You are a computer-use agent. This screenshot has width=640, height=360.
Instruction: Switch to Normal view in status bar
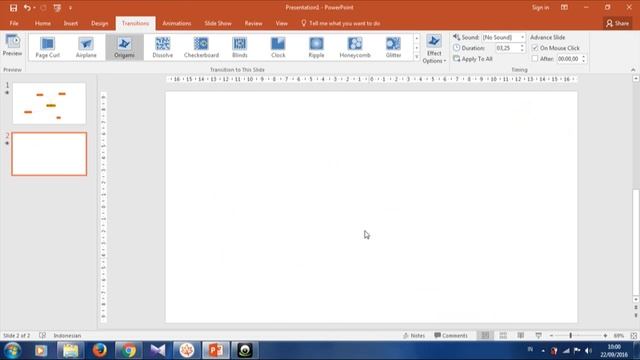tap(485, 336)
